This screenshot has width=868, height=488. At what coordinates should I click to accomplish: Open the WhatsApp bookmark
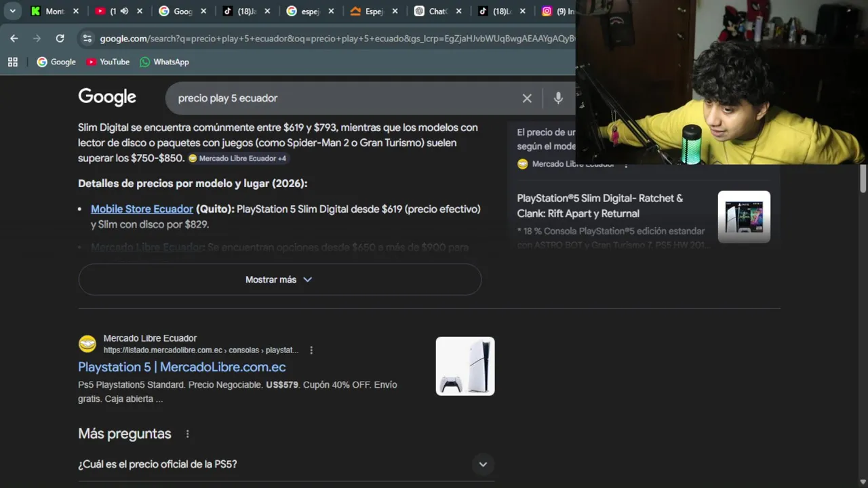[x=164, y=62]
